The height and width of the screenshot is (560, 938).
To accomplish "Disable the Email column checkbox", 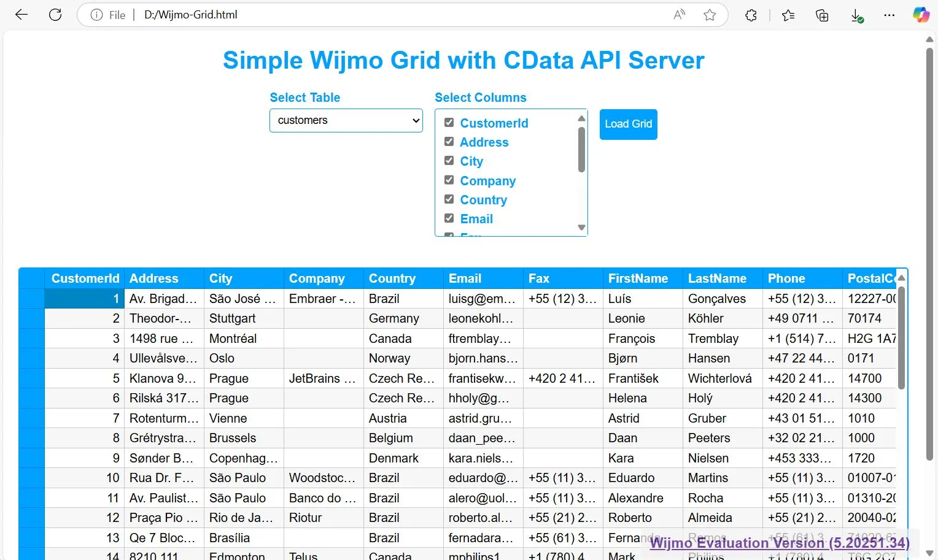I will pyautogui.click(x=449, y=218).
